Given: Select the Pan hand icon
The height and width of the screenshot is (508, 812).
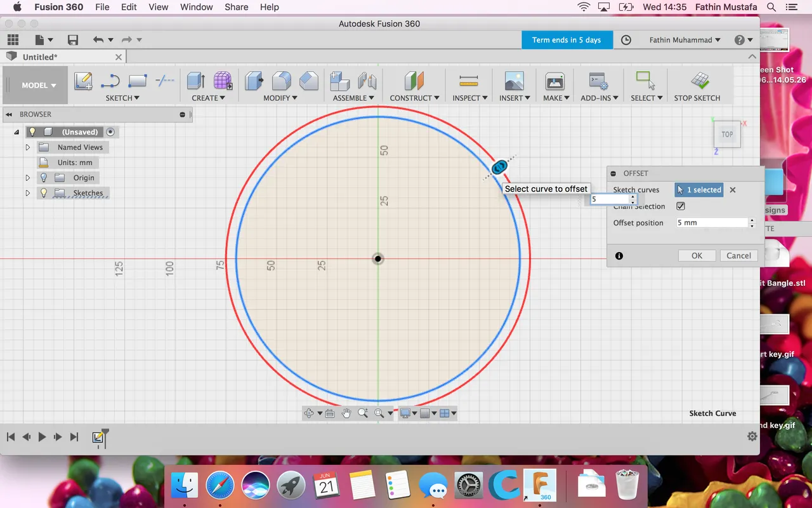Looking at the screenshot, I should tap(346, 413).
